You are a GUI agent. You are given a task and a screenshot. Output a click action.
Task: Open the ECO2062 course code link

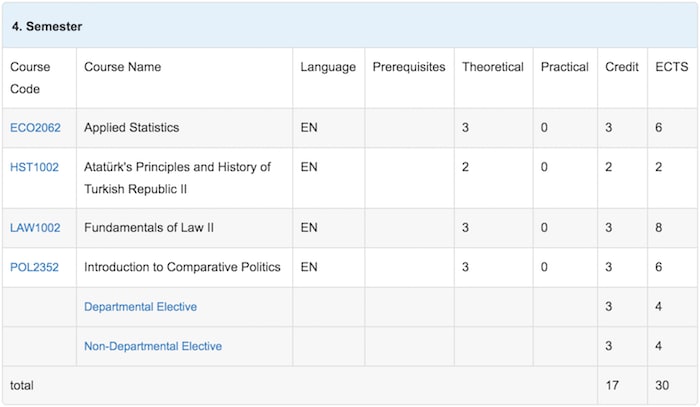35,128
